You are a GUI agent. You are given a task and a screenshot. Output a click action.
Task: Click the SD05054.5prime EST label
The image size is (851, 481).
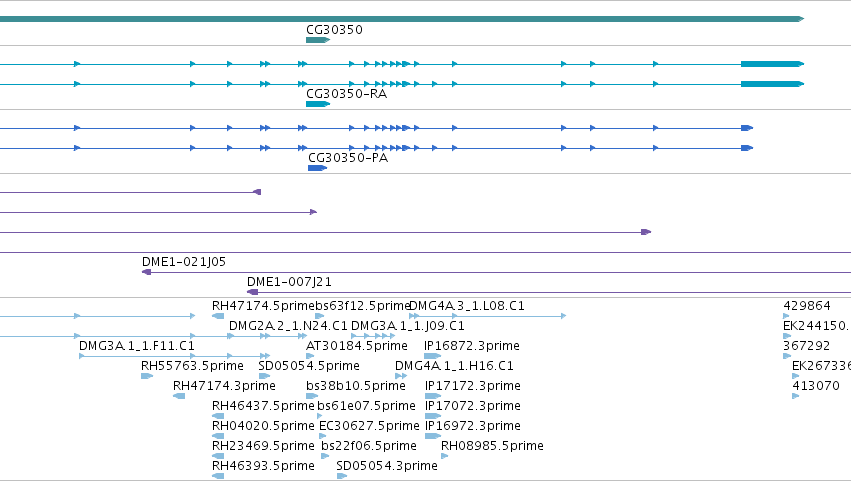coord(309,366)
